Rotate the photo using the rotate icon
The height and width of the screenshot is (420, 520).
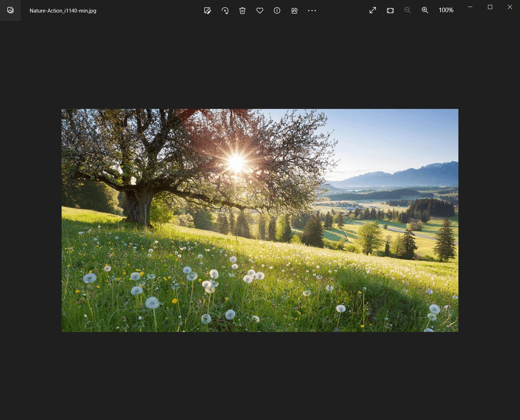tap(225, 10)
